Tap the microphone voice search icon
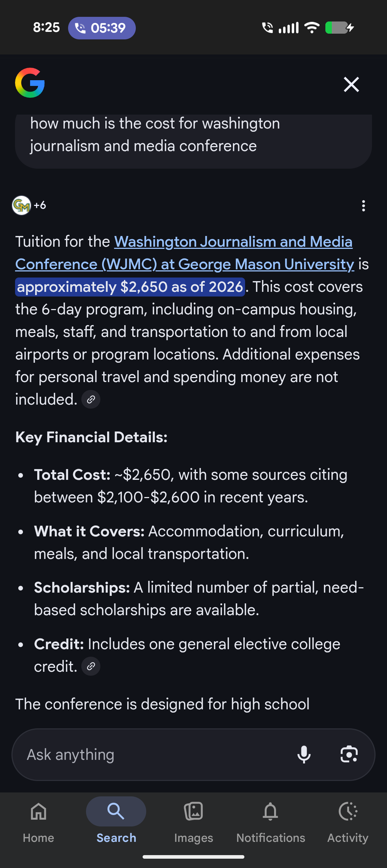The height and width of the screenshot is (868, 387). point(304,754)
